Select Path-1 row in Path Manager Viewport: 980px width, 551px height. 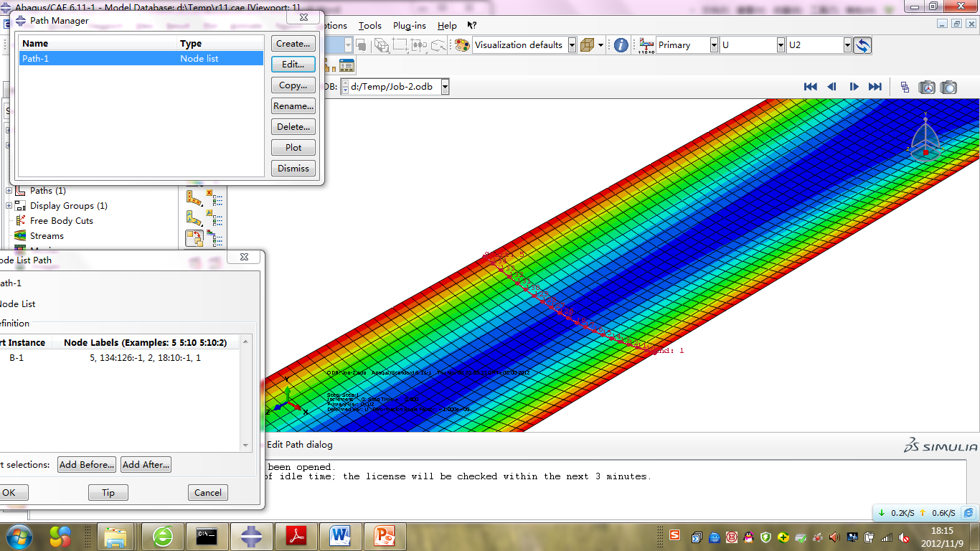pos(141,59)
